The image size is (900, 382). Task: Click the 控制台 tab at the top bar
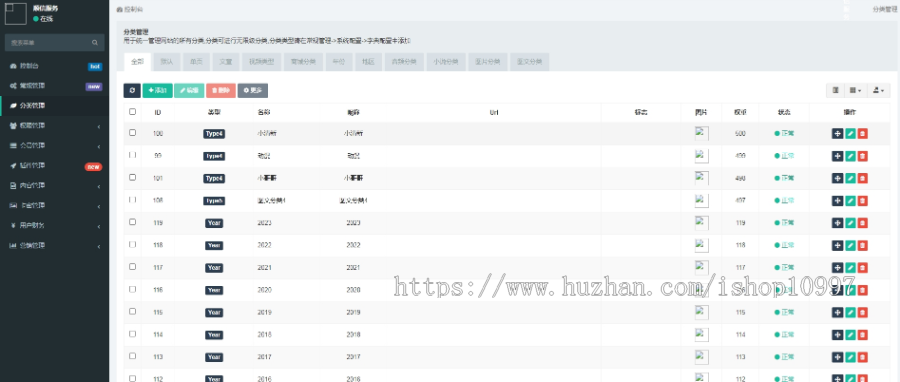[x=130, y=10]
